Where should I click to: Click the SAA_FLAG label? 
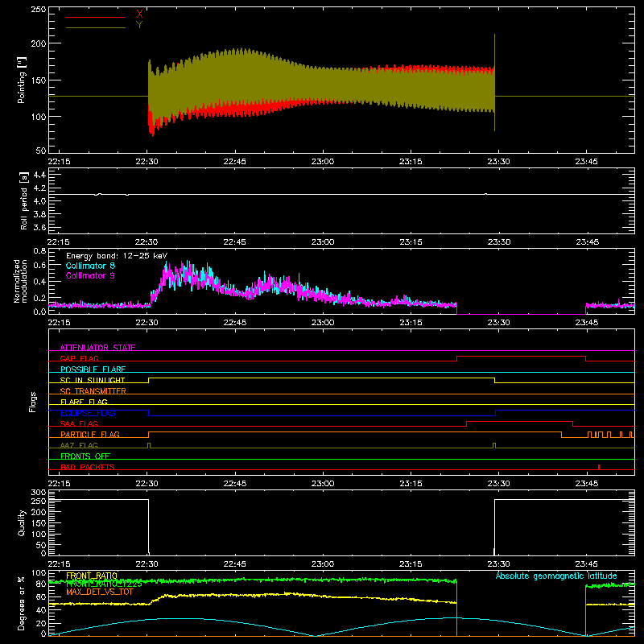point(79,423)
